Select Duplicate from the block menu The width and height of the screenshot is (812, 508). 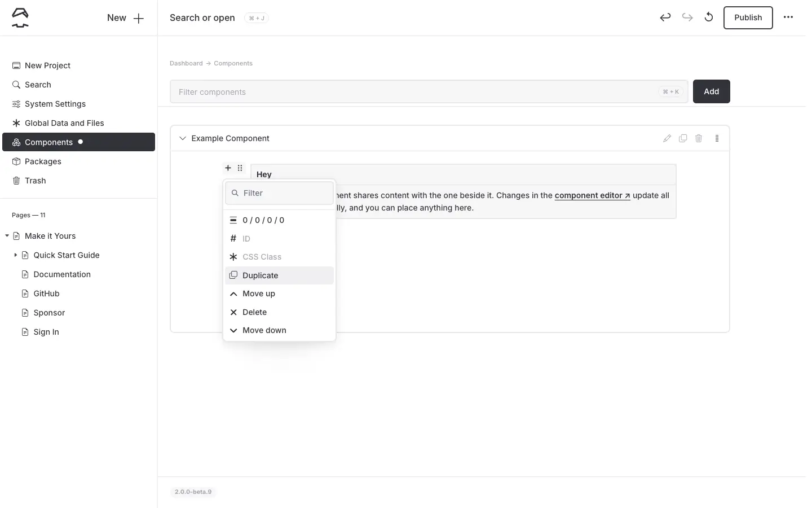pos(260,275)
